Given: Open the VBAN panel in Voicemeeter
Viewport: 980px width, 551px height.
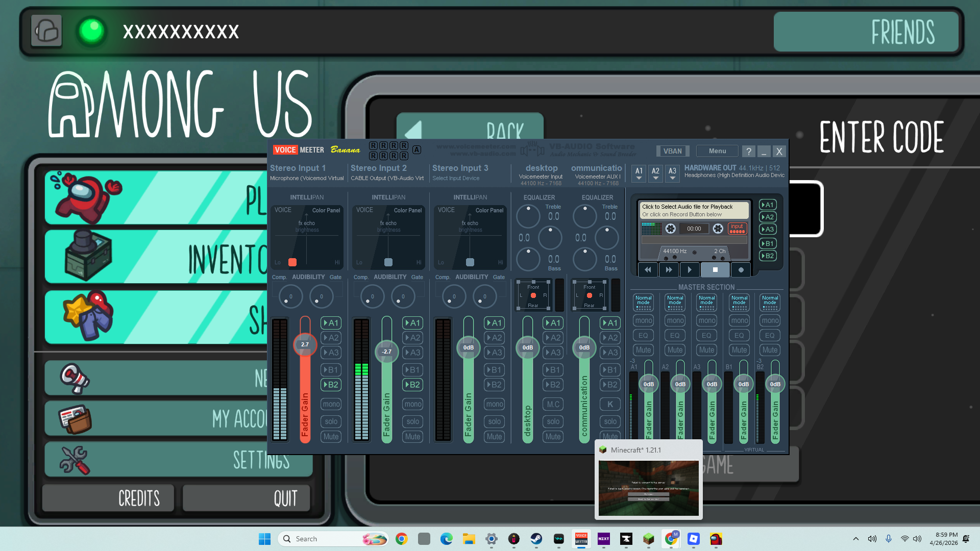Looking at the screenshot, I should (x=672, y=151).
